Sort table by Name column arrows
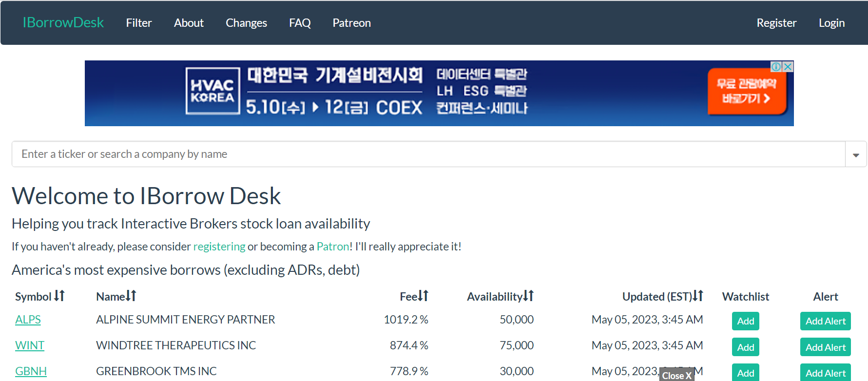The height and width of the screenshot is (381, 868). [131, 296]
